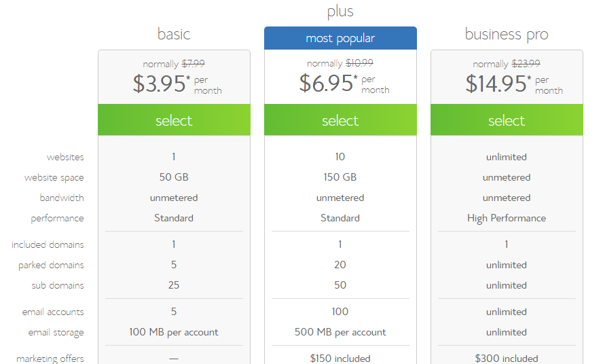Click '500 MB per account' value
The image size is (603, 364).
click(x=340, y=332)
